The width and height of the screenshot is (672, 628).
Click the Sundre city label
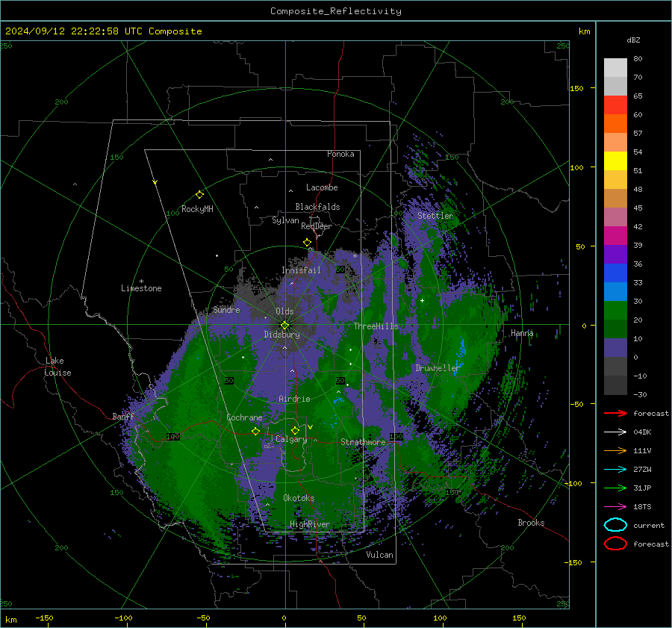226,310
